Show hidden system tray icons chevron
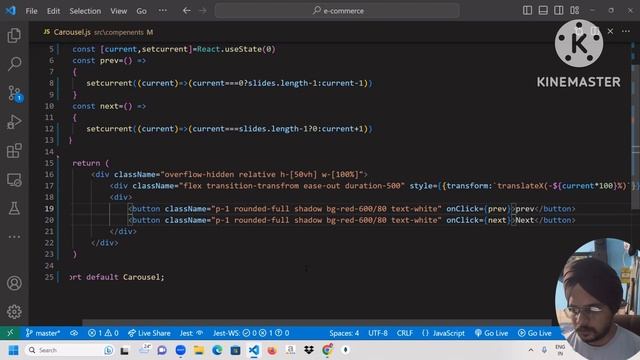The width and height of the screenshot is (640, 360). pyautogui.click(x=531, y=350)
